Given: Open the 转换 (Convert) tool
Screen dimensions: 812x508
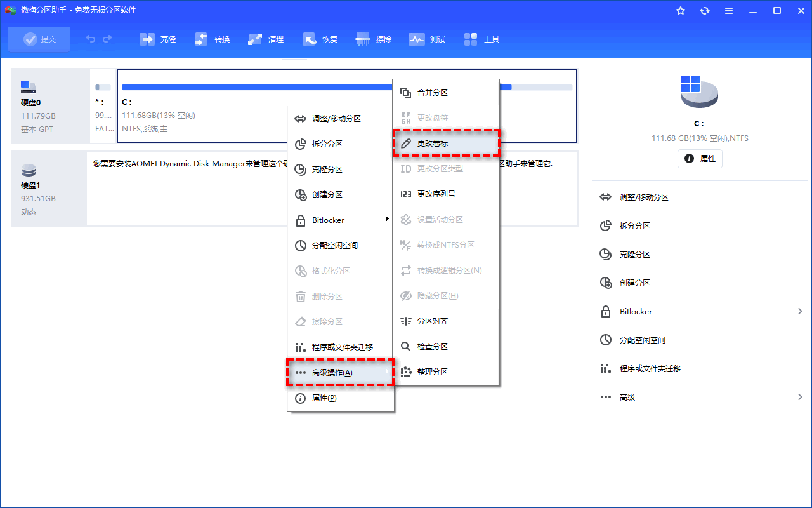Looking at the screenshot, I should point(213,39).
